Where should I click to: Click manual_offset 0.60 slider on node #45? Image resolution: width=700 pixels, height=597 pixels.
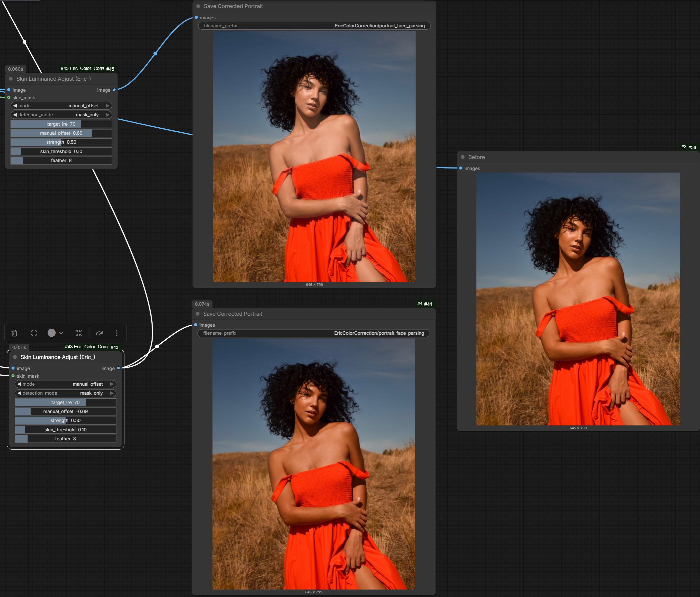tap(61, 133)
